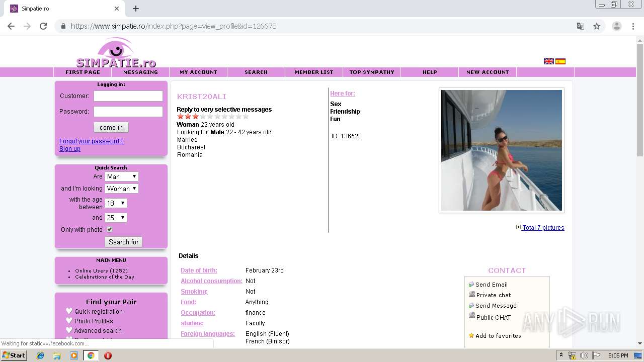The width and height of the screenshot is (644, 362).
Task: Click the Send Message icon
Action: [471, 305]
